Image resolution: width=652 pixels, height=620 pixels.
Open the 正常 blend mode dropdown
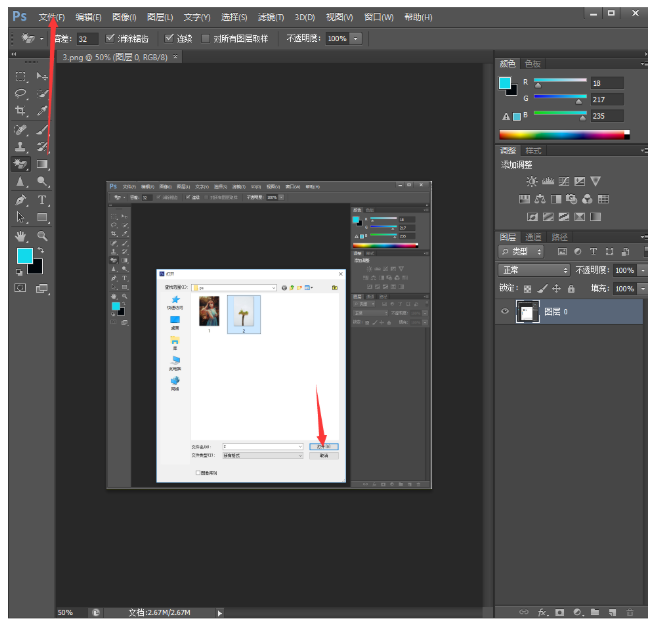(535, 270)
